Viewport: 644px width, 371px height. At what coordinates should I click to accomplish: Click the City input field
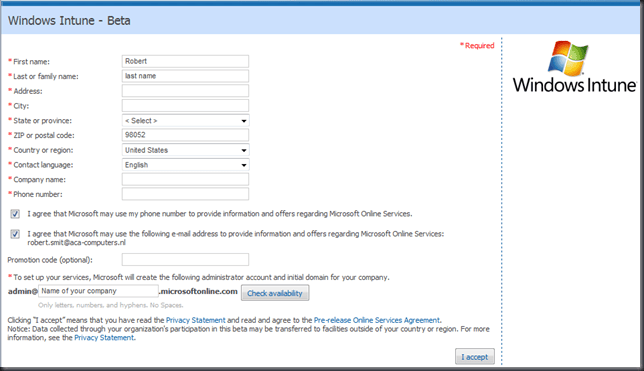click(x=185, y=106)
